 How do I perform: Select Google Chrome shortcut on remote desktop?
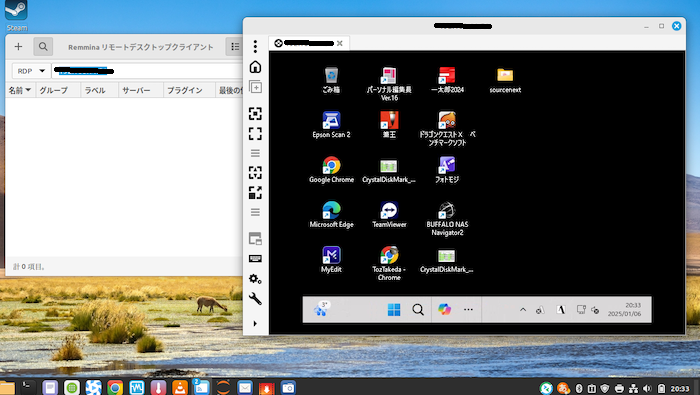[331, 170]
